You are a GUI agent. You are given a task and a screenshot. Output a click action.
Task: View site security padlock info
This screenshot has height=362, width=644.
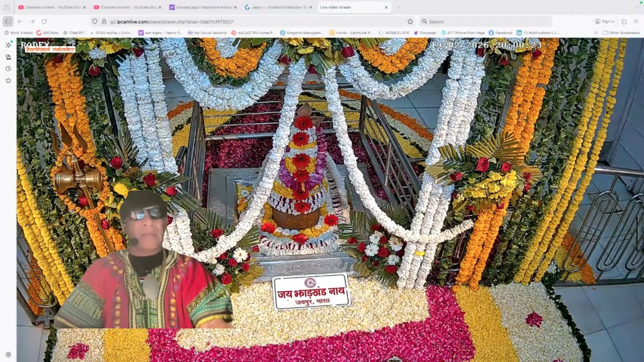[104, 22]
